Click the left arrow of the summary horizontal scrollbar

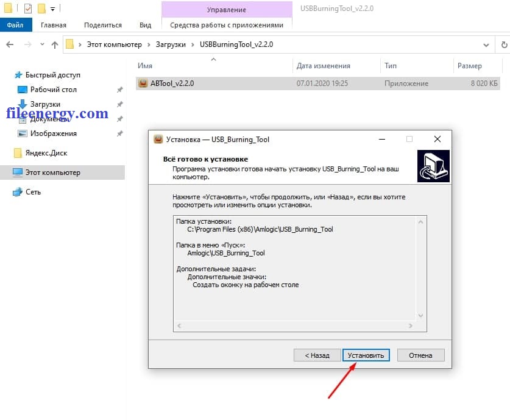click(x=179, y=326)
